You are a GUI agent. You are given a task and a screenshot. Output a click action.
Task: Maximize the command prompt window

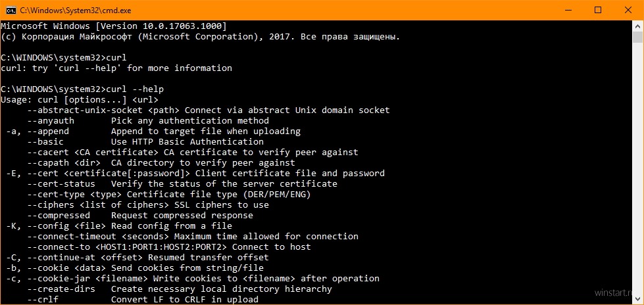pyautogui.click(x=597, y=10)
